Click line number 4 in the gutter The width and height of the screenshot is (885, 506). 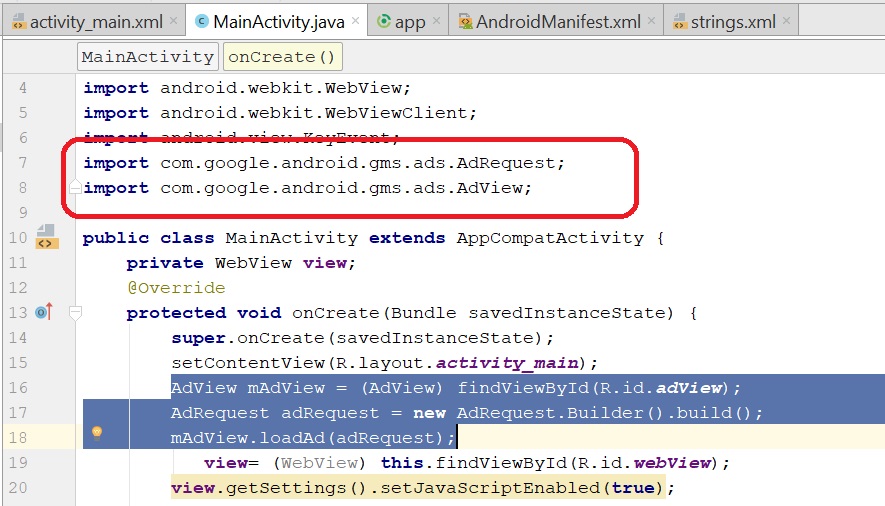[x=23, y=88]
